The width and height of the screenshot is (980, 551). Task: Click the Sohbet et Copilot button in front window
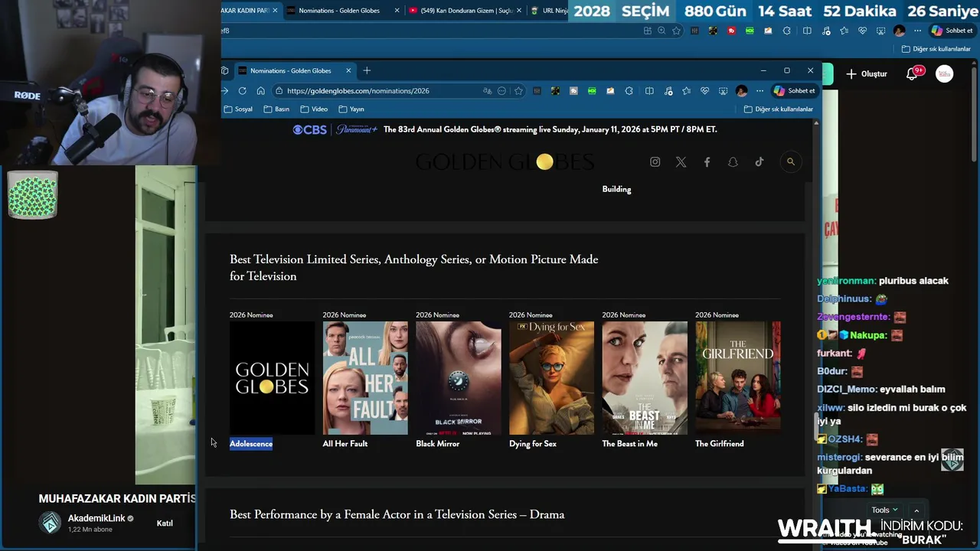pos(795,90)
